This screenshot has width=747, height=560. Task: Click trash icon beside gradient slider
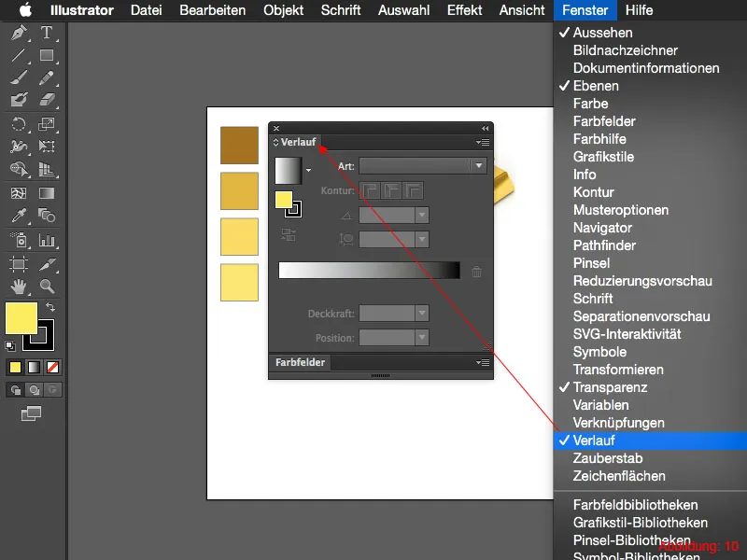click(x=476, y=272)
